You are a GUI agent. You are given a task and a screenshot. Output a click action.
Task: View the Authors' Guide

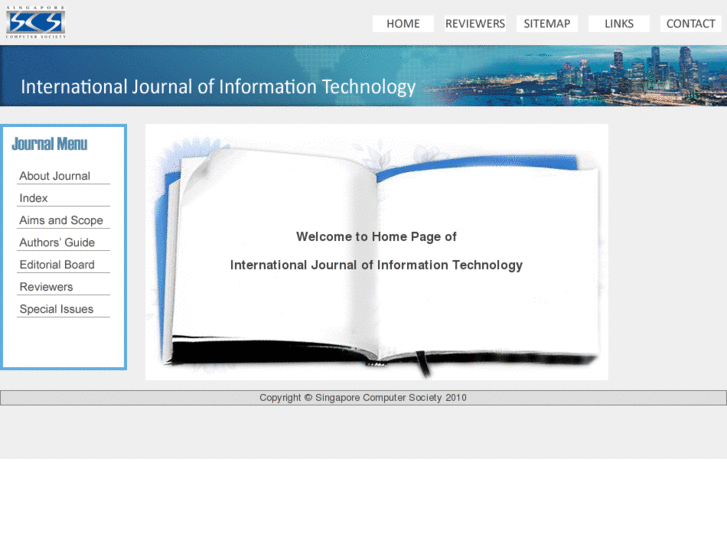point(57,243)
